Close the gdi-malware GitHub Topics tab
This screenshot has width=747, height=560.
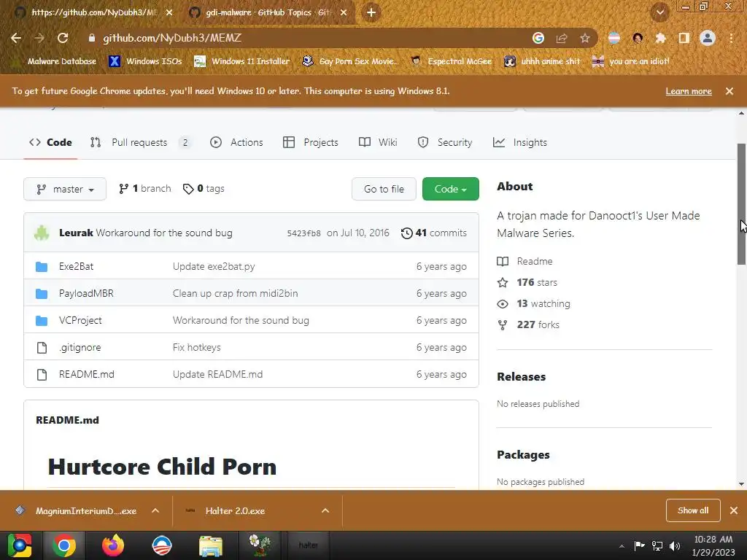(x=344, y=12)
